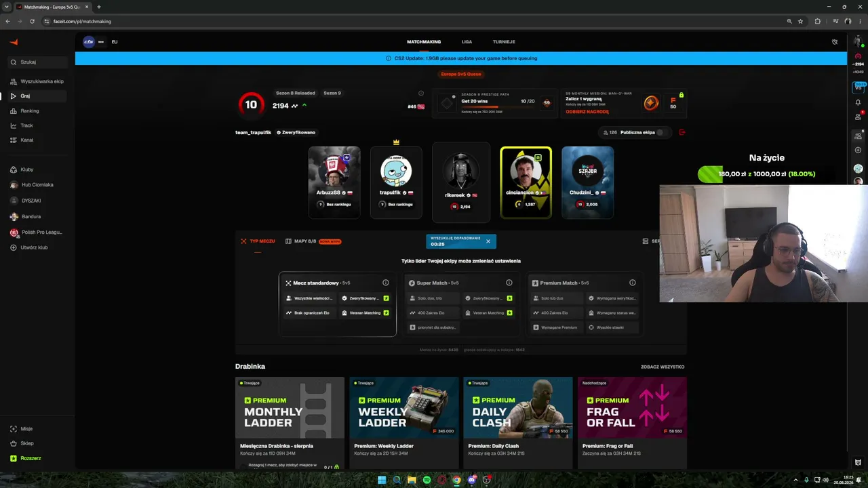The width and height of the screenshot is (868, 488).
Task: Select the EU region selector
Action: click(115, 42)
